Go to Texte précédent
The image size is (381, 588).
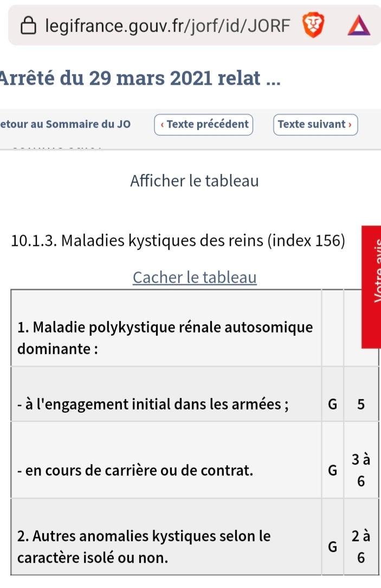(x=204, y=125)
